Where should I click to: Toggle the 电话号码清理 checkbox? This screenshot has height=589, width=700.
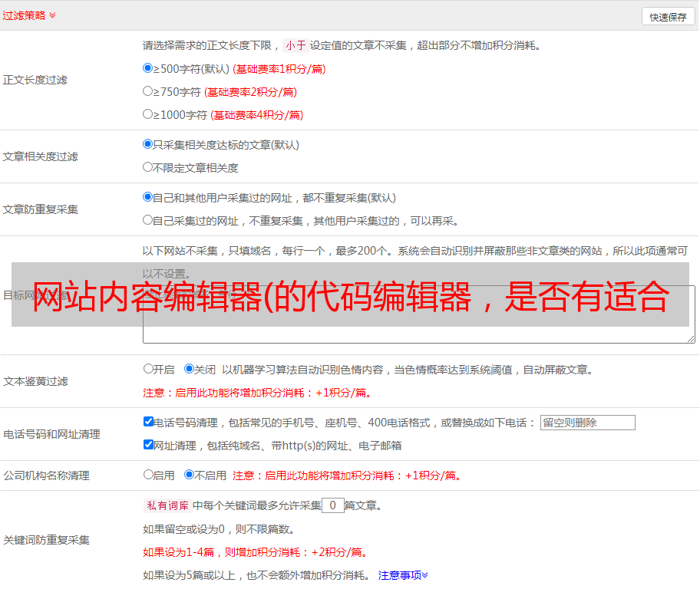148,422
